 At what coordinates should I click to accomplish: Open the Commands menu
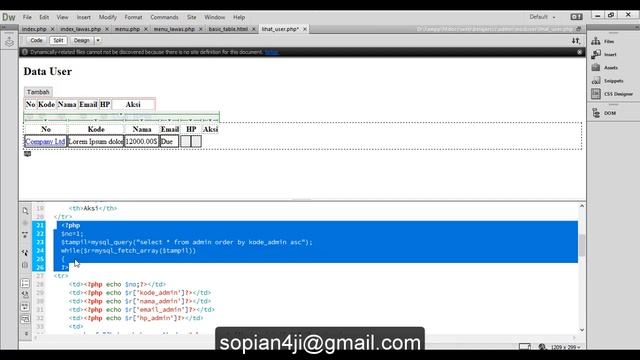[164, 17]
